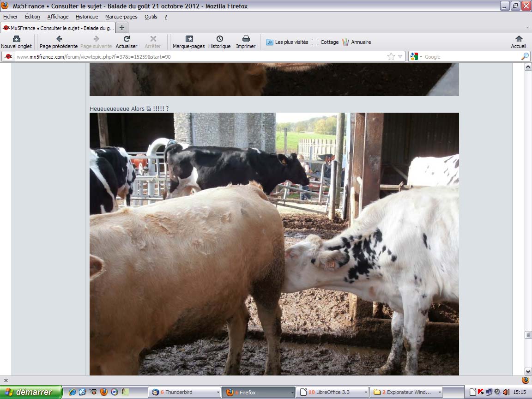Click the Firefox icon in the add-on bar
Screen dimensions: 532x399
(526, 380)
